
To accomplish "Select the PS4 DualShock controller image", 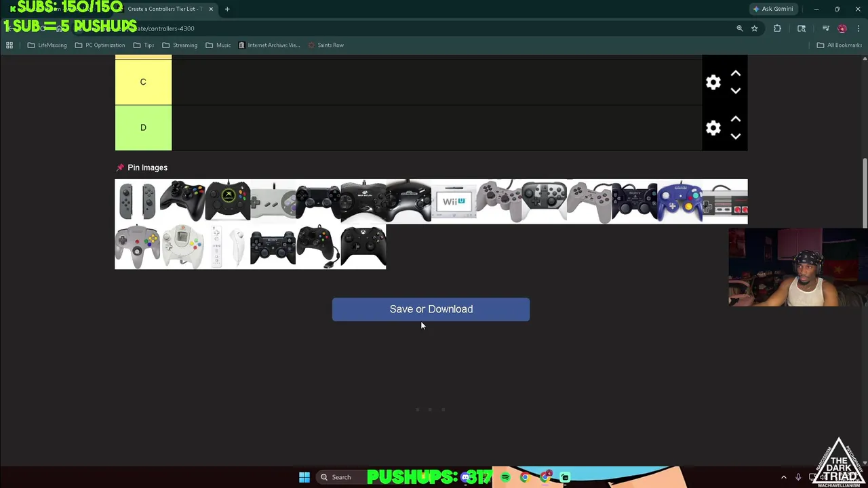I will 318,201.
